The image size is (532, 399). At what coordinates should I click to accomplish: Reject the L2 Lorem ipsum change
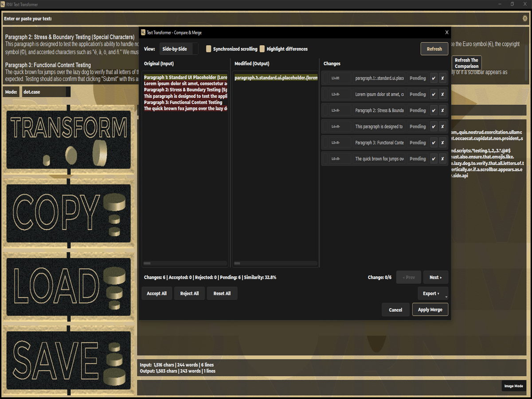coord(442,94)
